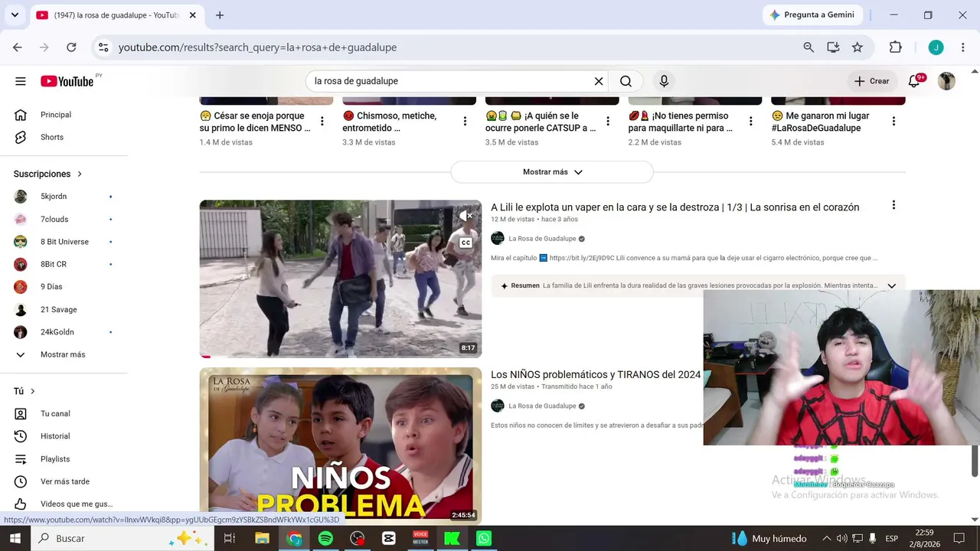Open WhatsApp from the taskbar
The height and width of the screenshot is (551, 980).
pos(484,539)
